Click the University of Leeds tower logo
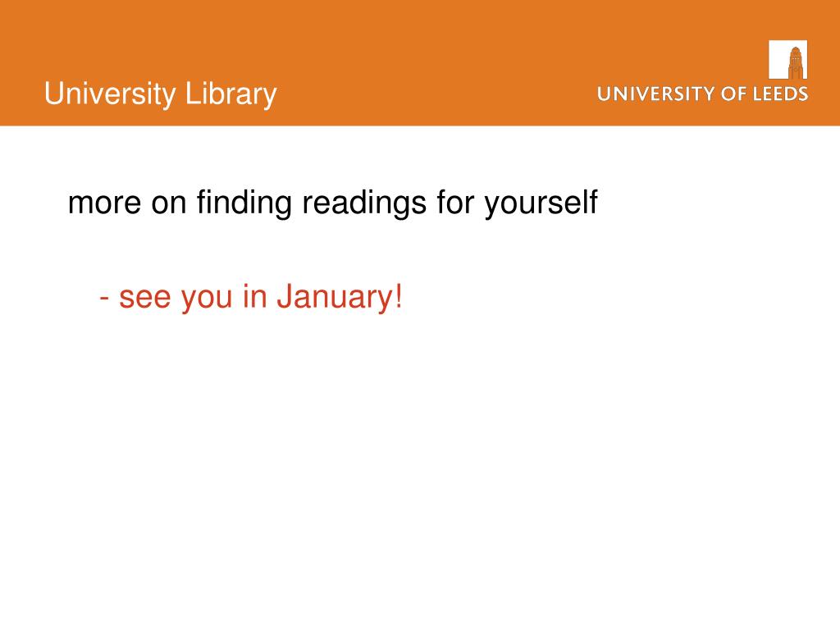The height and width of the screenshot is (630, 840). pos(787,59)
